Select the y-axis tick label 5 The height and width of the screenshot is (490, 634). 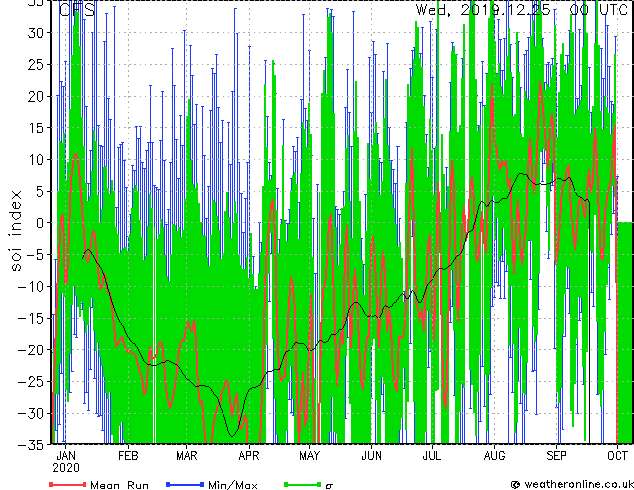pos(40,191)
